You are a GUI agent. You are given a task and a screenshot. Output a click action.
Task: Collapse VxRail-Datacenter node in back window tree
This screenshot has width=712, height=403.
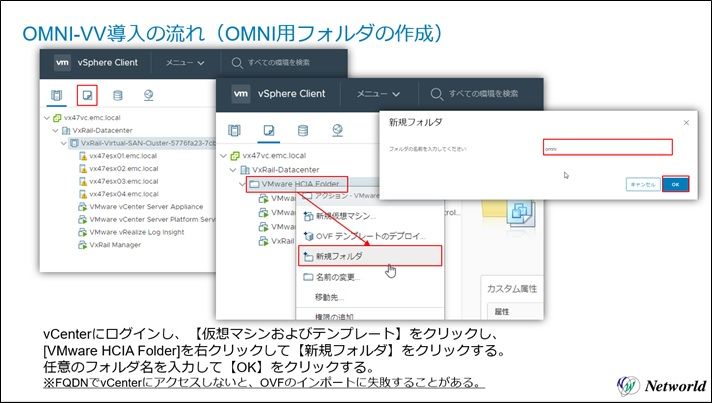pyautogui.click(x=55, y=131)
